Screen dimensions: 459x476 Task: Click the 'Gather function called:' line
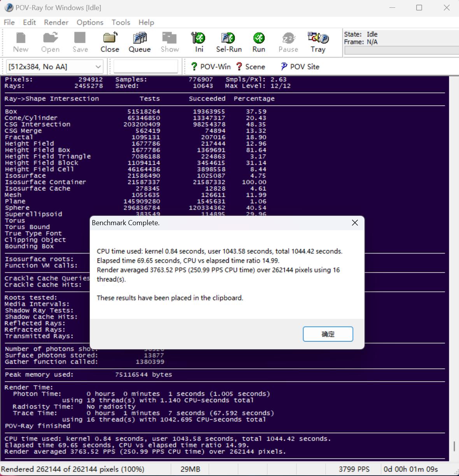(x=84, y=362)
